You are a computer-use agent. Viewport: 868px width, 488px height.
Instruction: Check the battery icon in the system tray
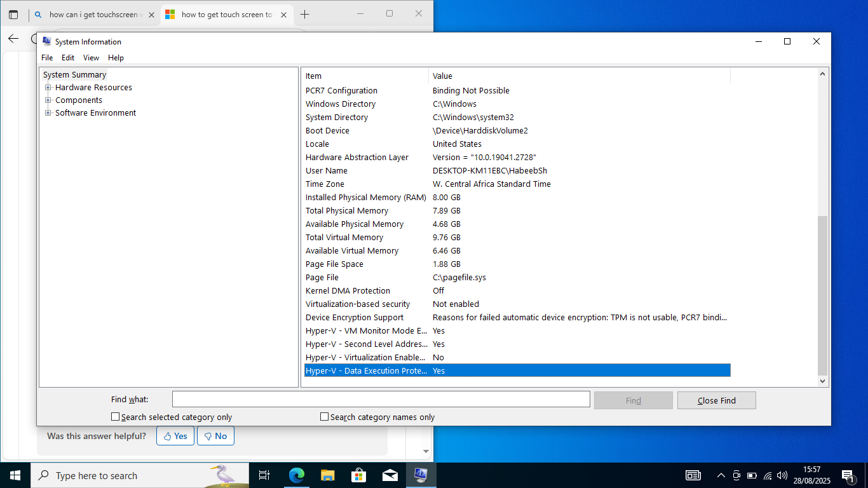751,475
